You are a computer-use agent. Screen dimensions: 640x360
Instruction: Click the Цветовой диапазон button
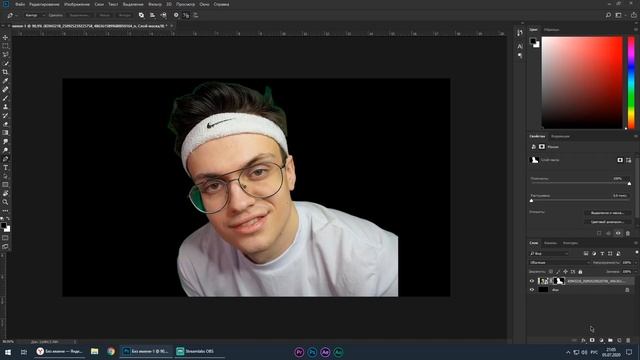pyautogui.click(x=607, y=222)
